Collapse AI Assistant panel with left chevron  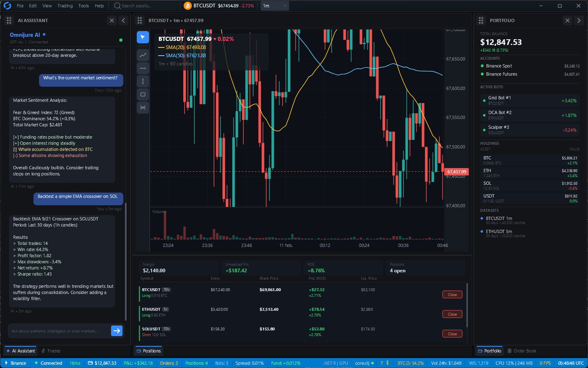click(123, 20)
